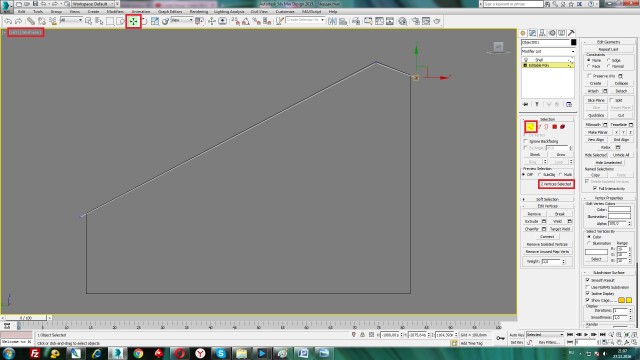This screenshot has height=360, width=640.
Task: Open the Edit menu
Action: [22, 11]
